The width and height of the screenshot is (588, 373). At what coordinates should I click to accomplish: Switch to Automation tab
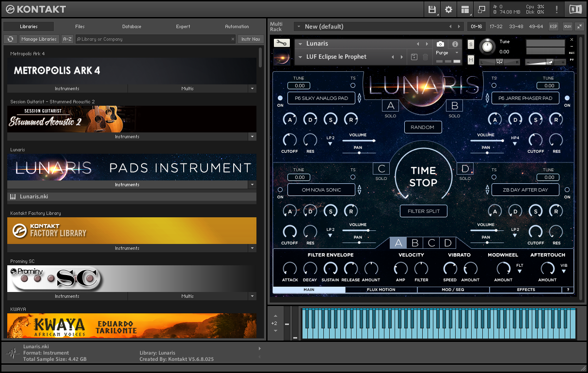(x=237, y=27)
